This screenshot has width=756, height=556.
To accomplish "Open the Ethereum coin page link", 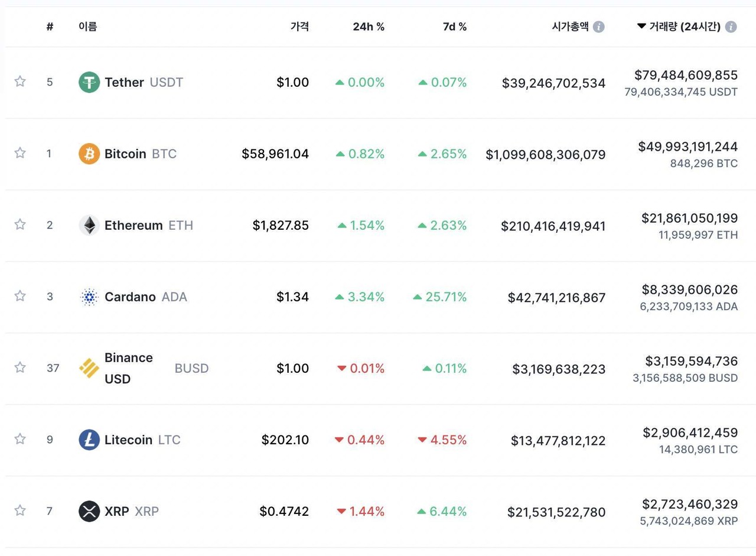I will (x=133, y=225).
